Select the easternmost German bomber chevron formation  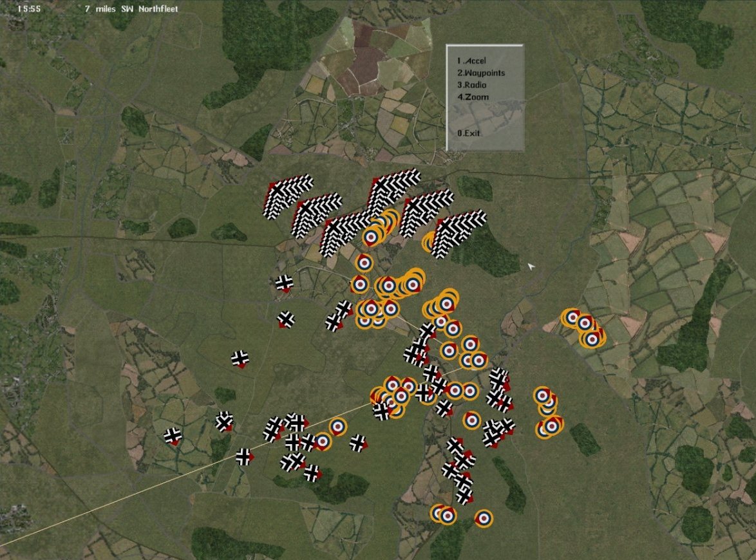(458, 233)
